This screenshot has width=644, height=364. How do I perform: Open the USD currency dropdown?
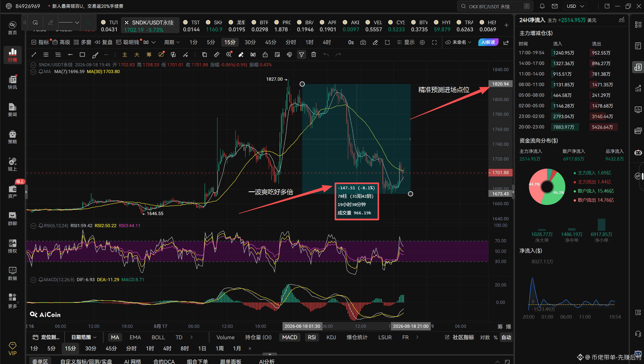576,6
